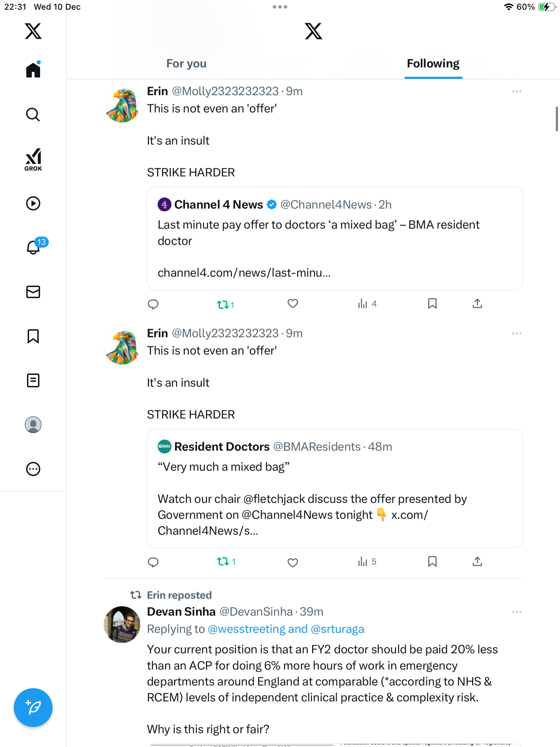Open more options for Erin's first post

click(516, 92)
